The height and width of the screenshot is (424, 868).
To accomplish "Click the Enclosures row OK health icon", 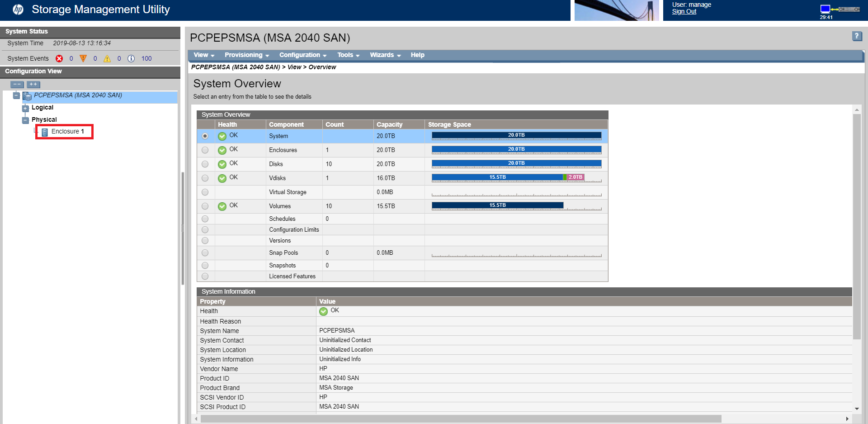I will point(222,150).
